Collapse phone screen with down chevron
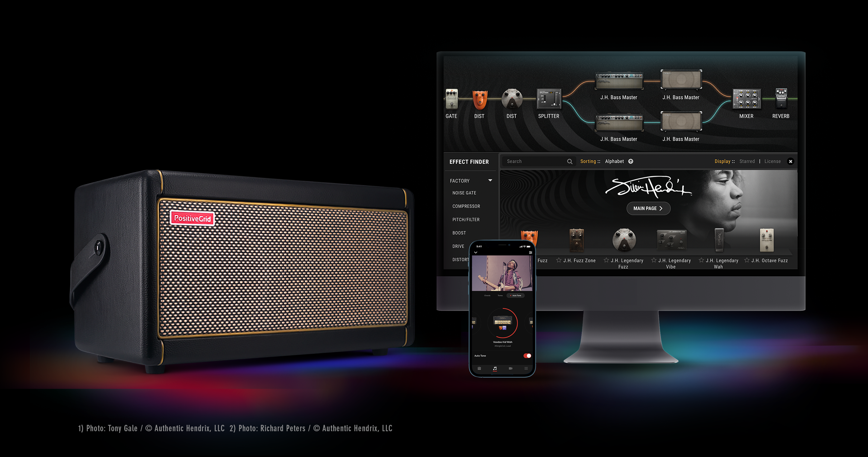868x457 pixels. click(x=476, y=252)
